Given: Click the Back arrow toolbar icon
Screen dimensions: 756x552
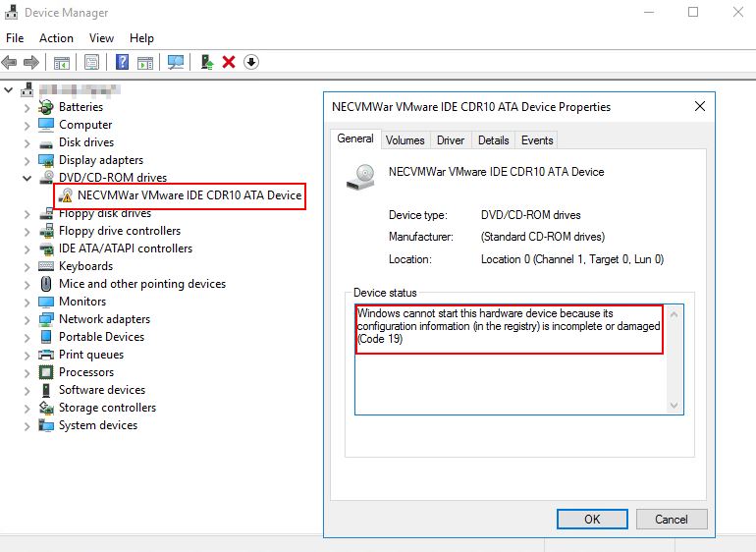Looking at the screenshot, I should coord(9,62).
